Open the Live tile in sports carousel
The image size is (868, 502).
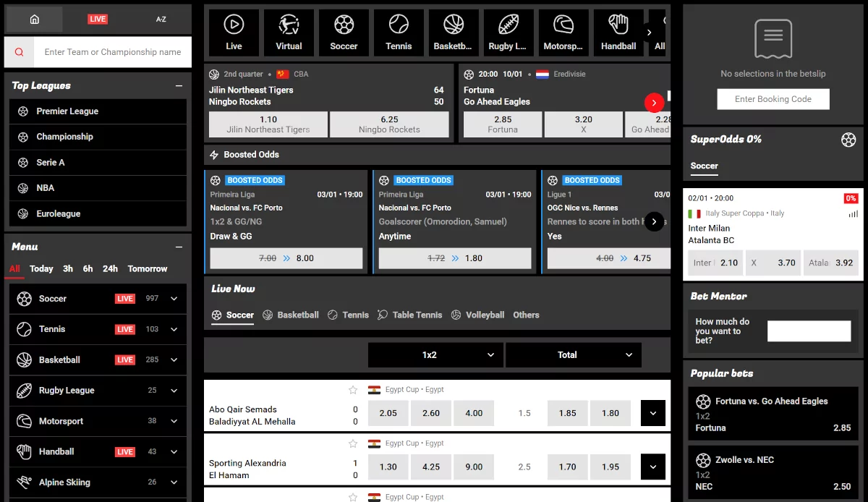coord(234,33)
